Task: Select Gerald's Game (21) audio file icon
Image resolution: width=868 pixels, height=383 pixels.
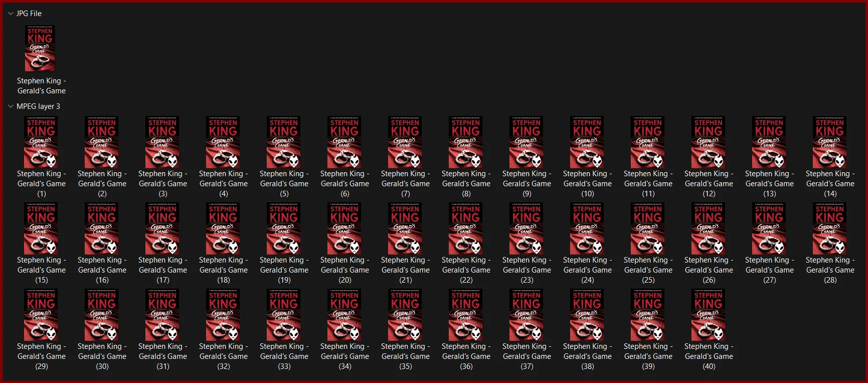Action: (405, 228)
